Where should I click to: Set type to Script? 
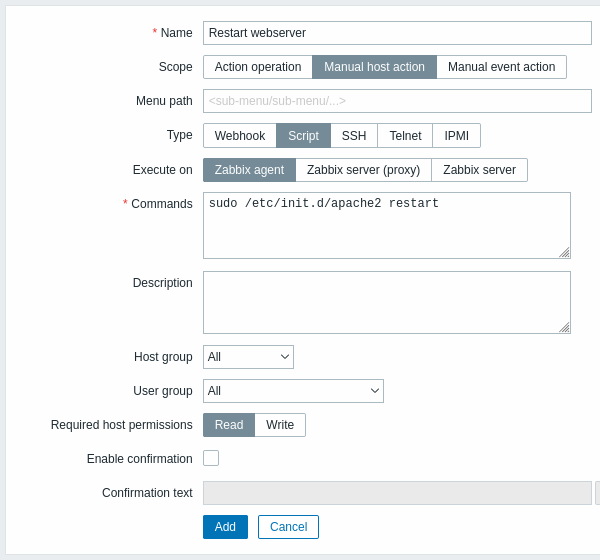click(303, 136)
